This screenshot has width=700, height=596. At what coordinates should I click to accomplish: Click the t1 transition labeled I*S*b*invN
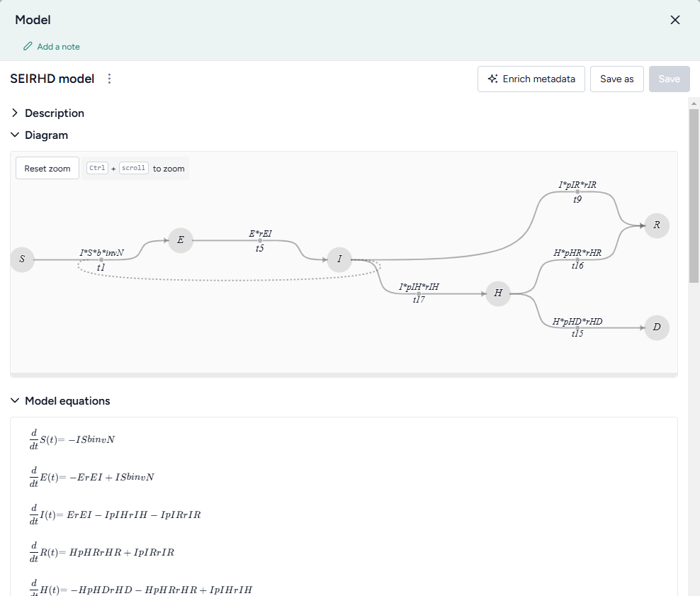pos(101,260)
